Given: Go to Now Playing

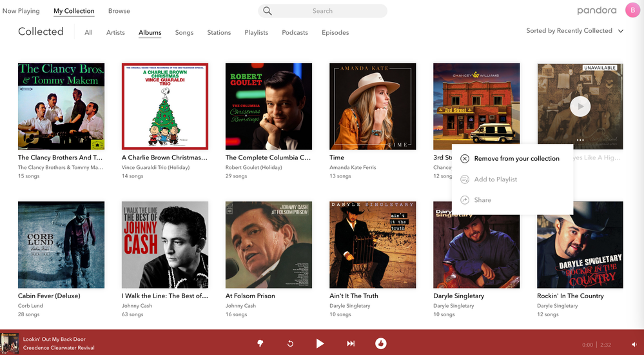Looking at the screenshot, I should [x=21, y=11].
